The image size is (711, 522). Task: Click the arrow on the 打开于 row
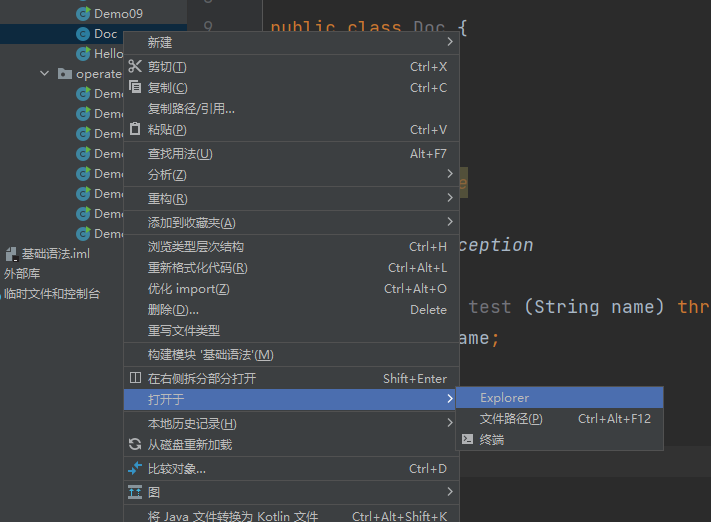point(449,399)
